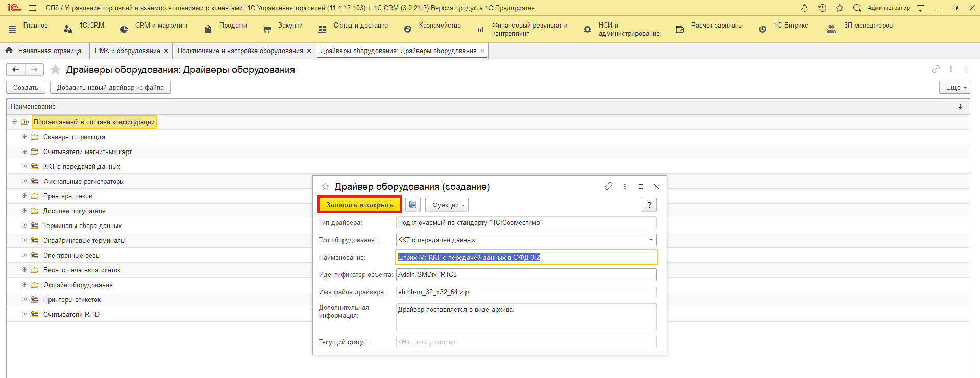Click the notifications bell icon
Screen dimensions: 980x378
click(x=805, y=8)
